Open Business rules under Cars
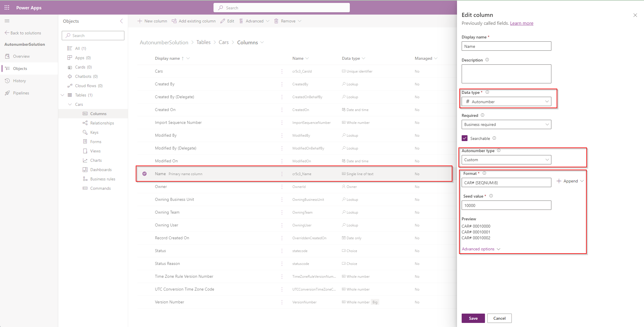644x327 pixels. [103, 179]
